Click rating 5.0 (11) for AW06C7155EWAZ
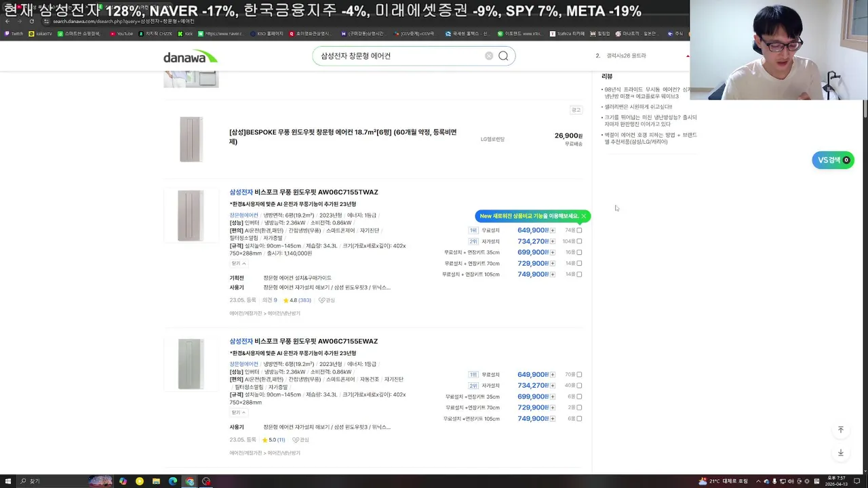The image size is (868, 488). 273,440
